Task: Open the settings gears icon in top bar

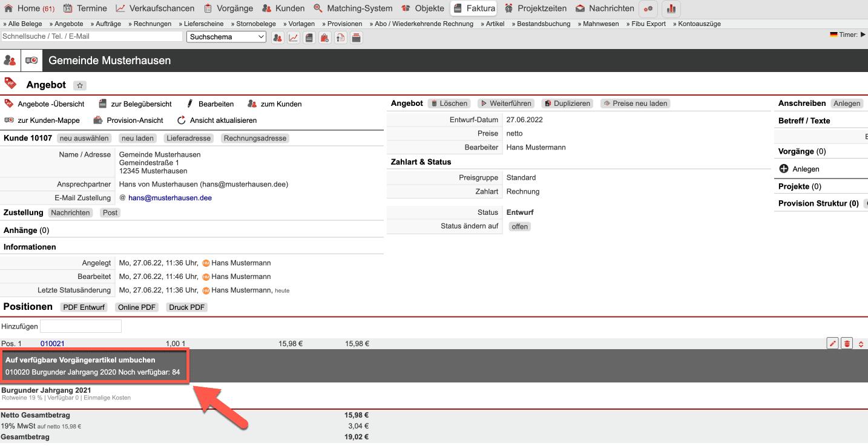Action: click(648, 8)
